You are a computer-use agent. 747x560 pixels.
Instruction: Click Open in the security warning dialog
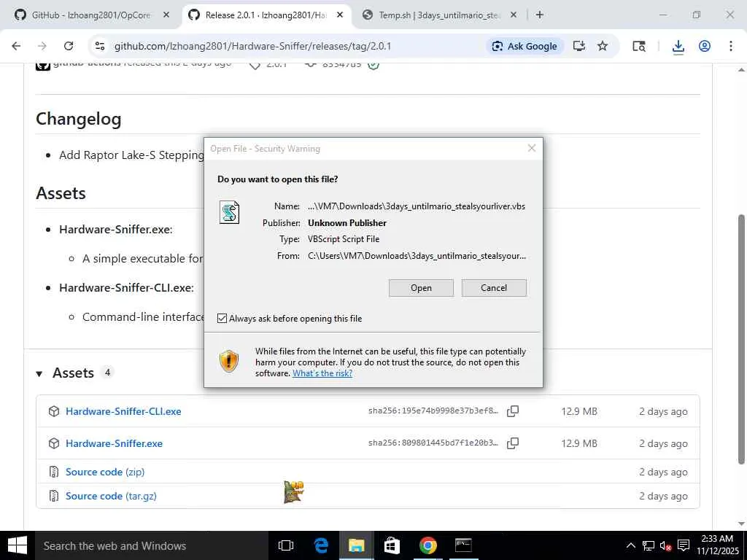(421, 287)
